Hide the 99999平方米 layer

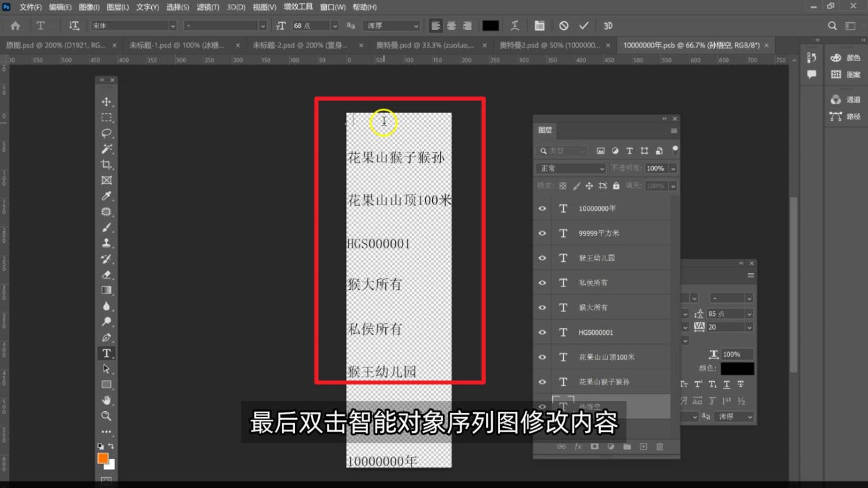542,233
